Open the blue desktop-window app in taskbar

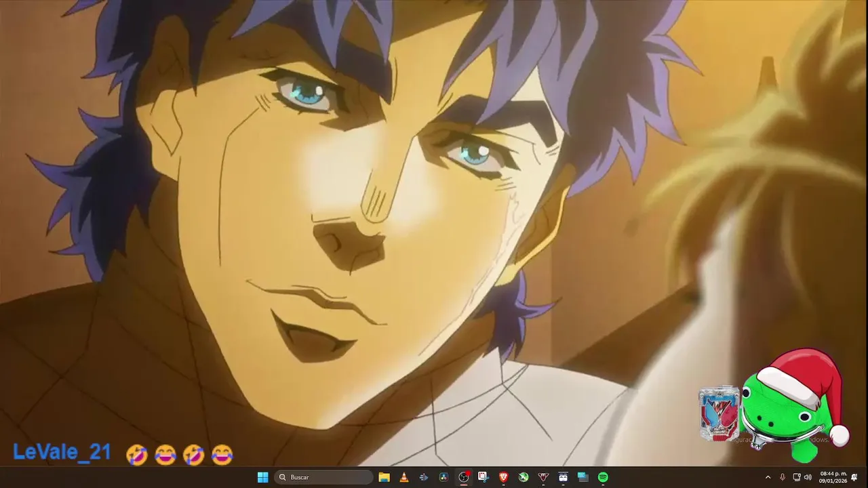pyautogui.click(x=583, y=477)
